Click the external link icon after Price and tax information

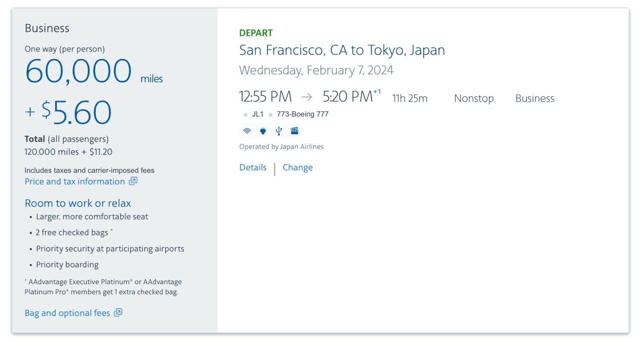(133, 181)
